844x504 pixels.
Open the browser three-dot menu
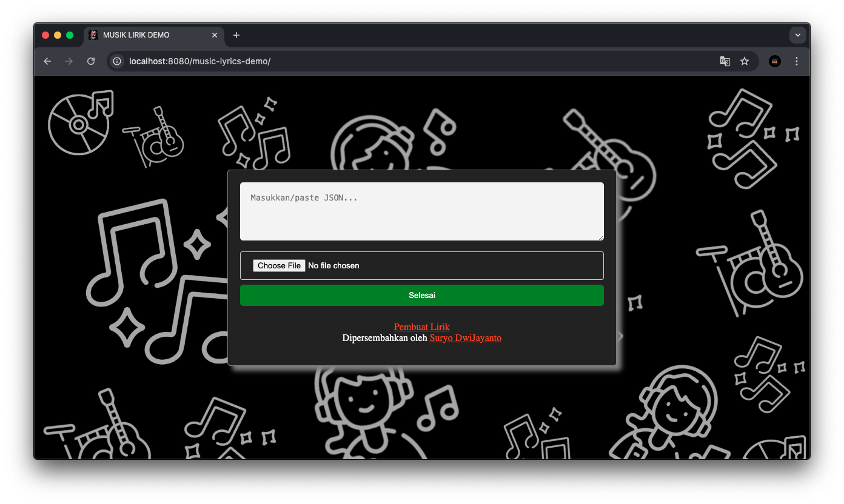tap(797, 61)
